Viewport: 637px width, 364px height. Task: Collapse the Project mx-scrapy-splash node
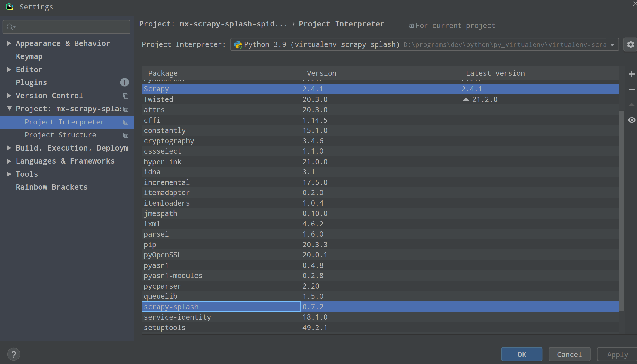[x=9, y=109]
